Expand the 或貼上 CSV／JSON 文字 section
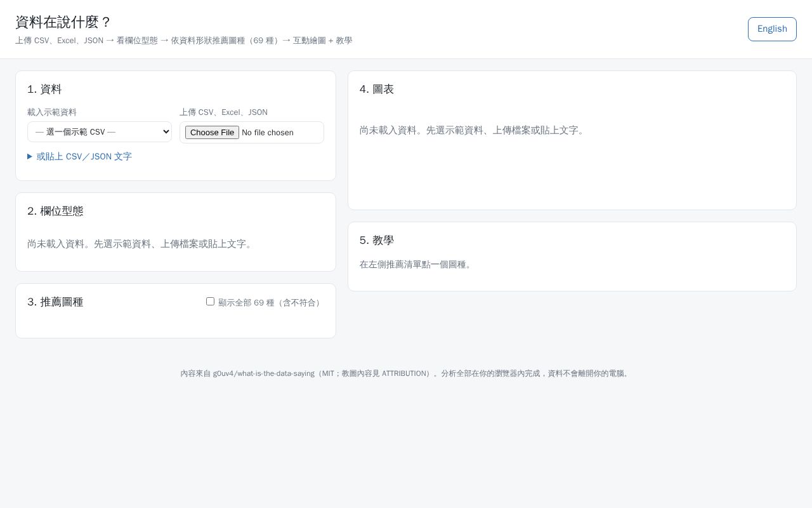 tap(80, 157)
